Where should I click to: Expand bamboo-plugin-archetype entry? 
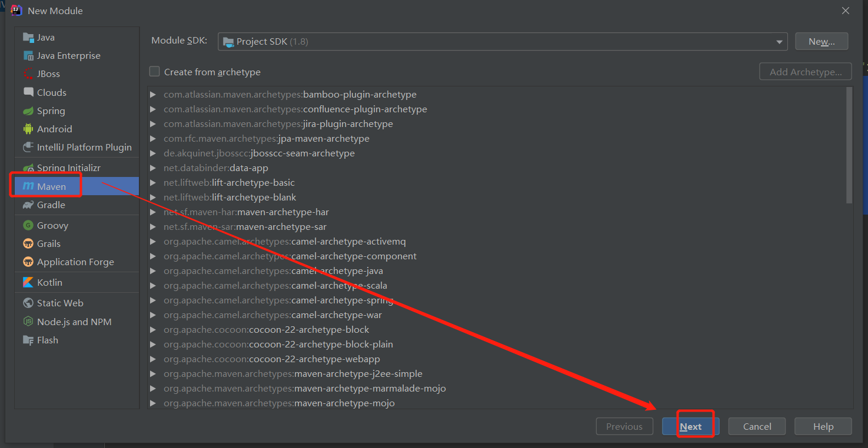153,95
